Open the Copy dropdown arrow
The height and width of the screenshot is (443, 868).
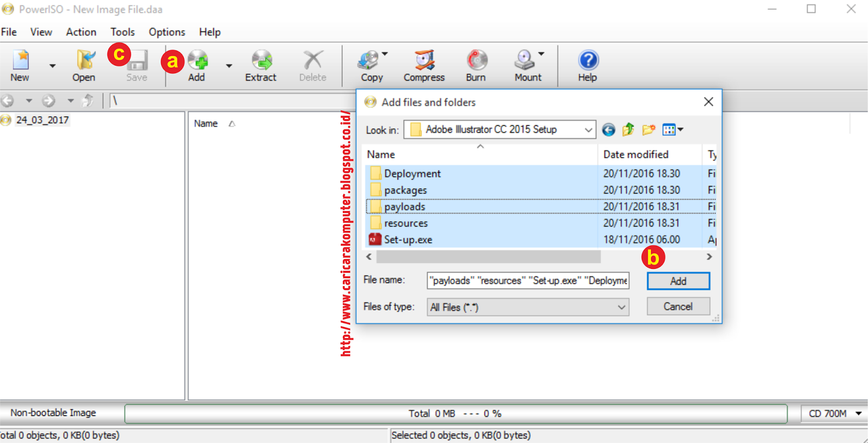click(x=385, y=54)
